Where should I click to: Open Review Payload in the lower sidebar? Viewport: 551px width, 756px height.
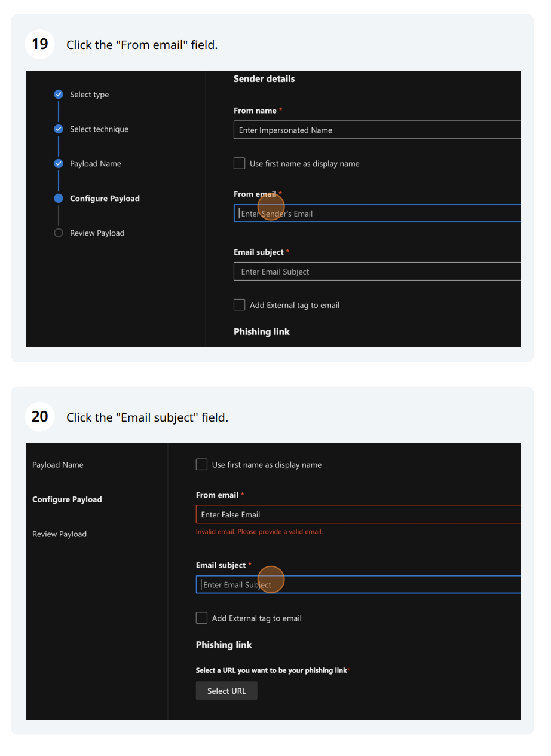point(59,534)
